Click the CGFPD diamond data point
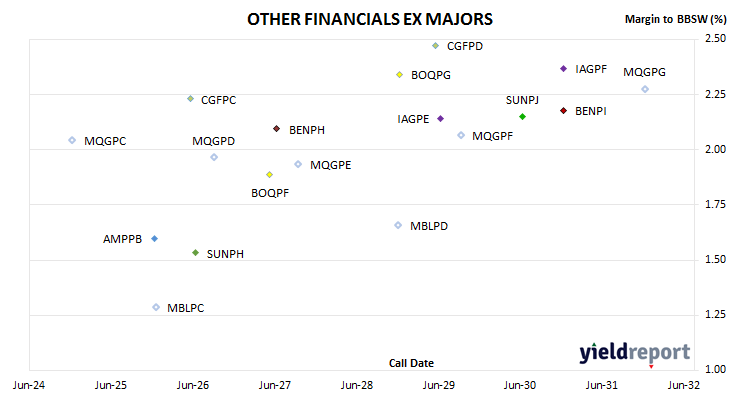 435,46
